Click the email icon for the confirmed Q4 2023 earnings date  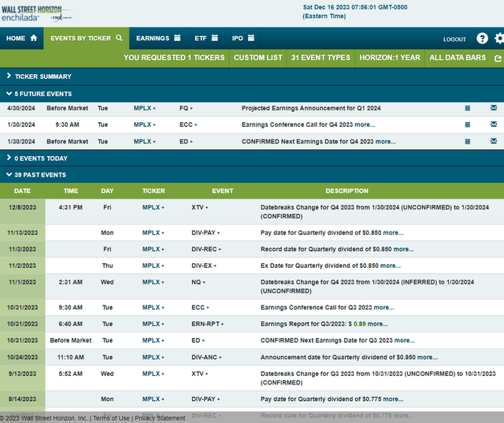(x=494, y=141)
